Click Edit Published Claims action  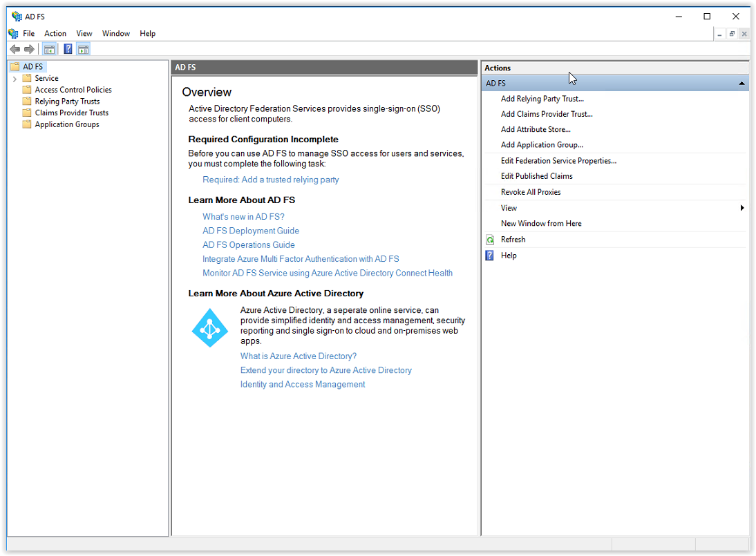[x=537, y=176]
